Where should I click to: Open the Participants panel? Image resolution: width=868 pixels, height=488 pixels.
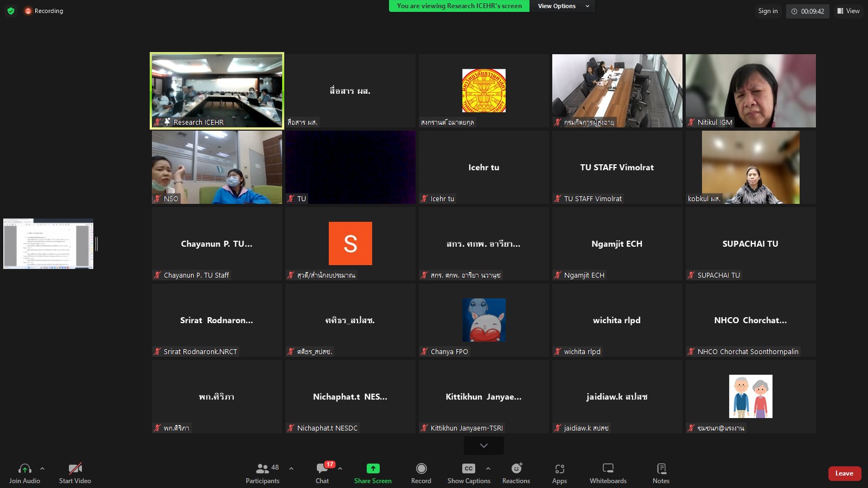[263, 473]
